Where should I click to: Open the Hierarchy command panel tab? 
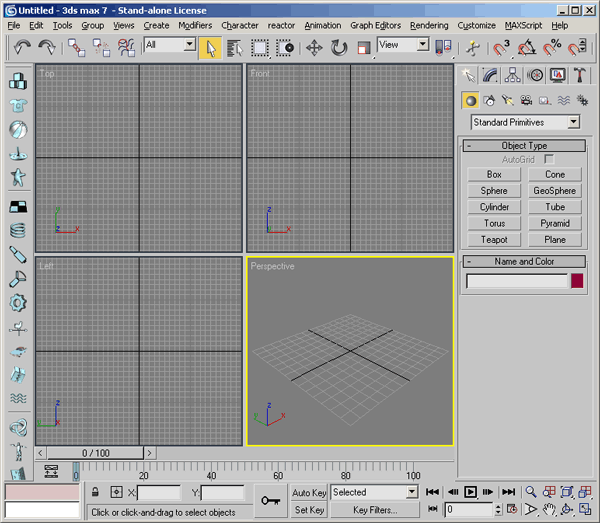click(512, 75)
